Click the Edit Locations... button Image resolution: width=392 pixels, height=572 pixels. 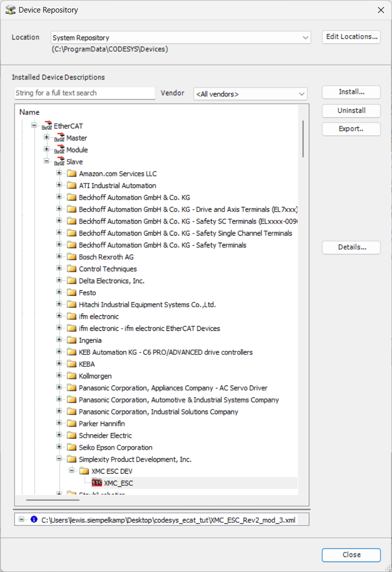point(351,37)
